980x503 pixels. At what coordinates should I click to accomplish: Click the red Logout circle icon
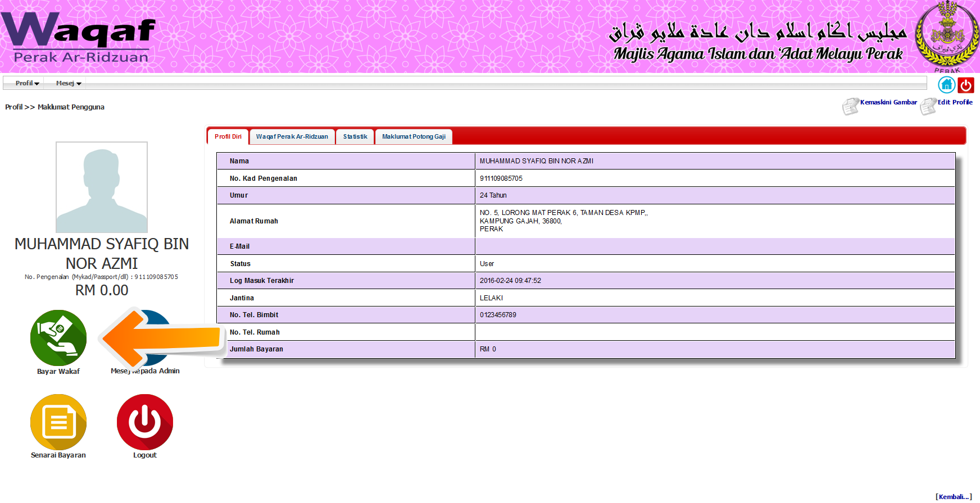pos(145,422)
